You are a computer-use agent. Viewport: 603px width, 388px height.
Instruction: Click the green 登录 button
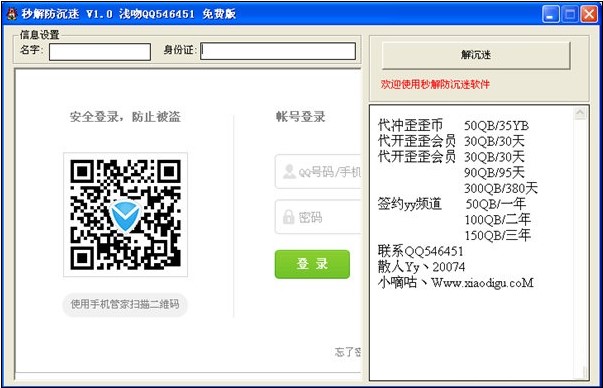(x=312, y=264)
